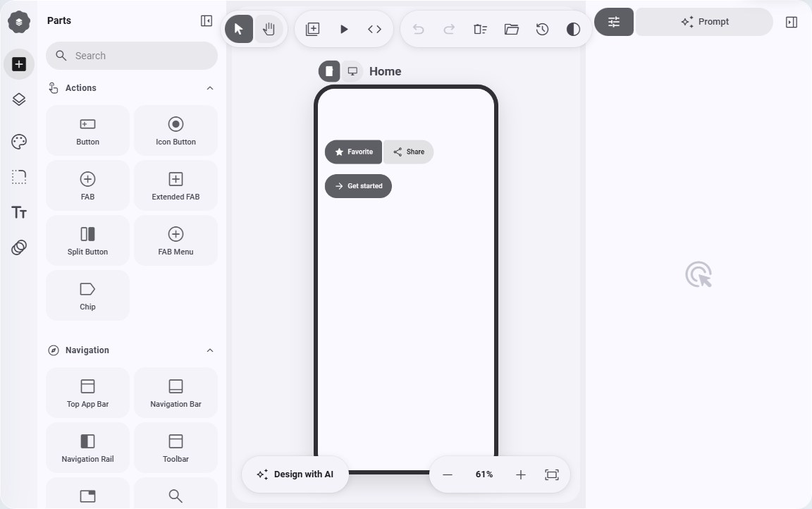
Task: Click the redo arrow
Action: (x=449, y=29)
